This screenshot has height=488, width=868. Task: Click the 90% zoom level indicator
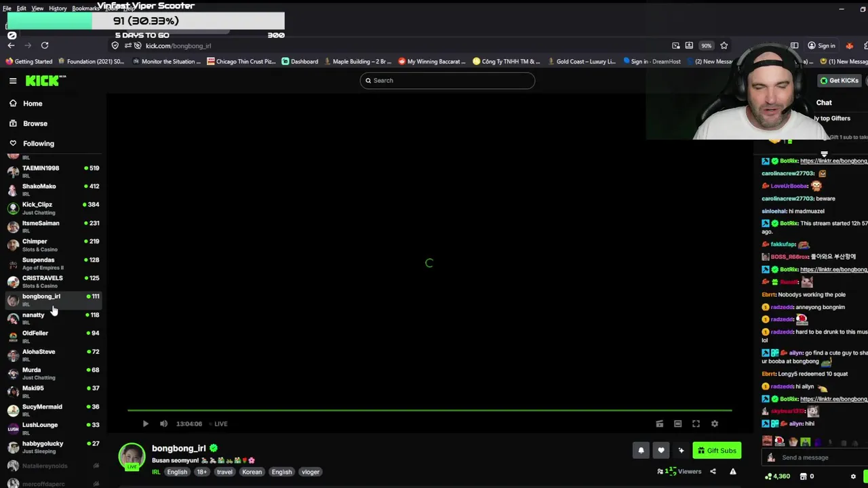click(707, 45)
